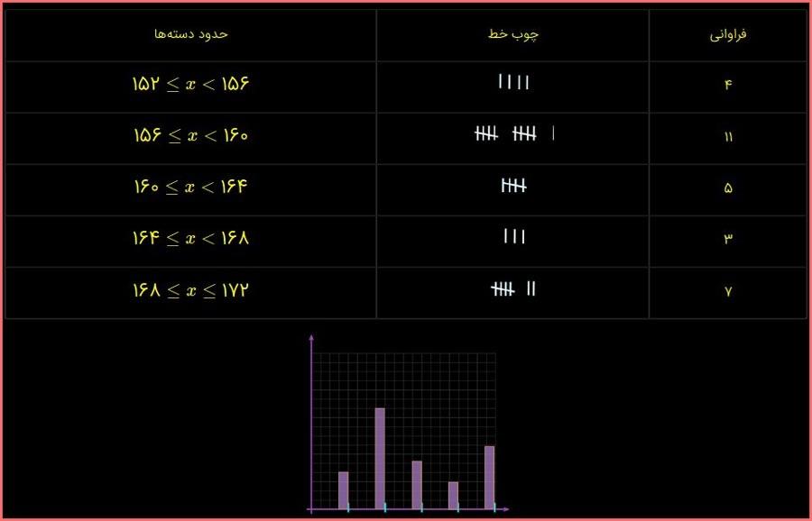Click the 'فراوانی' column header
This screenshot has width=812, height=521.
pyautogui.click(x=728, y=34)
